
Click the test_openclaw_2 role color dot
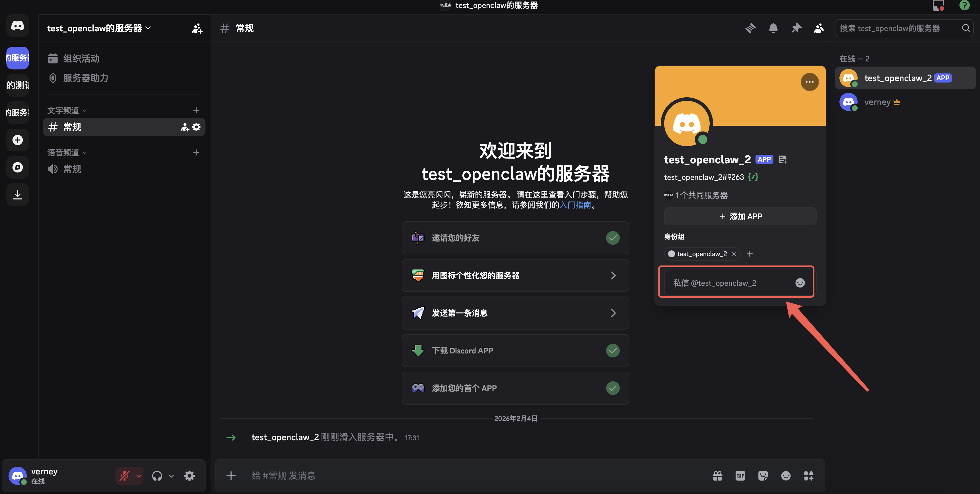[672, 254]
